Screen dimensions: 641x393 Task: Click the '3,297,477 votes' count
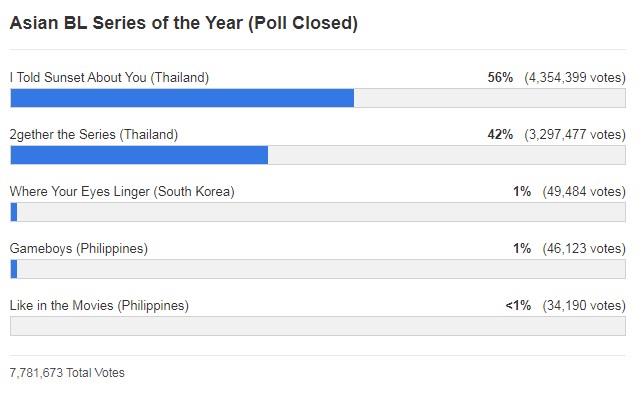575,135
